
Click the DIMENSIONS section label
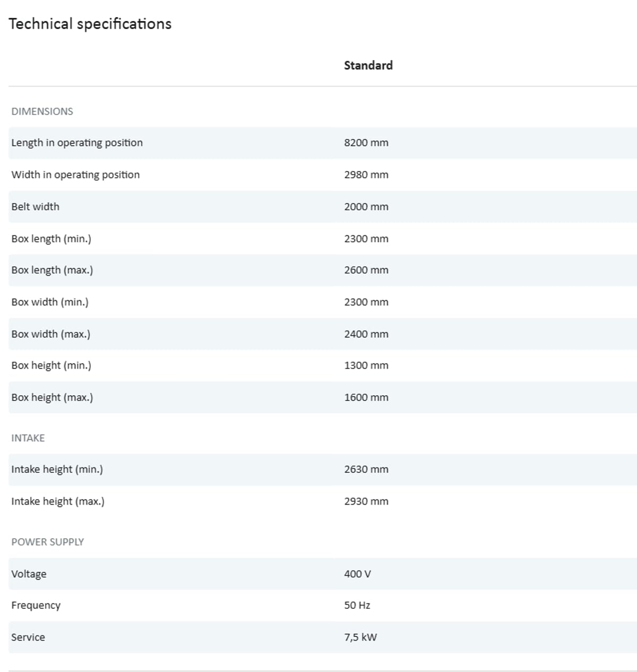tap(42, 112)
